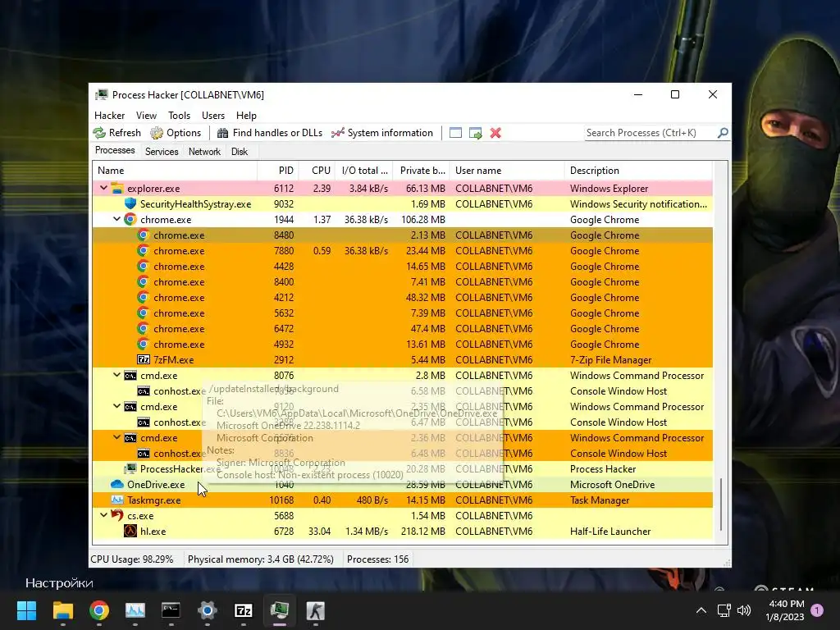840x630 pixels.
Task: Open the volume speaker tray icon
Action: (x=743, y=610)
